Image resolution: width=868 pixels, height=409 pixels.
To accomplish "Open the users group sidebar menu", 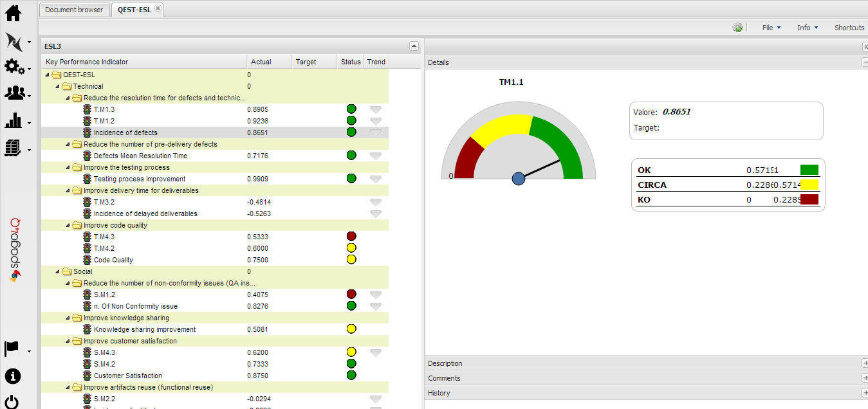I will tap(14, 93).
